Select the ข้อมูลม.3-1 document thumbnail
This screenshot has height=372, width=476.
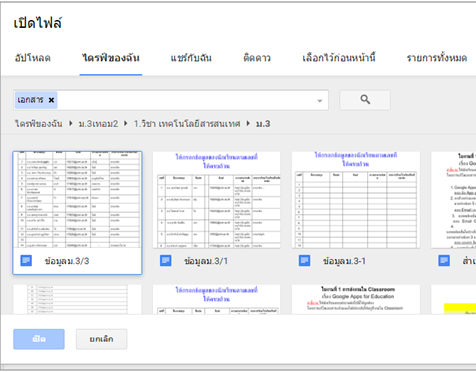tap(356, 200)
